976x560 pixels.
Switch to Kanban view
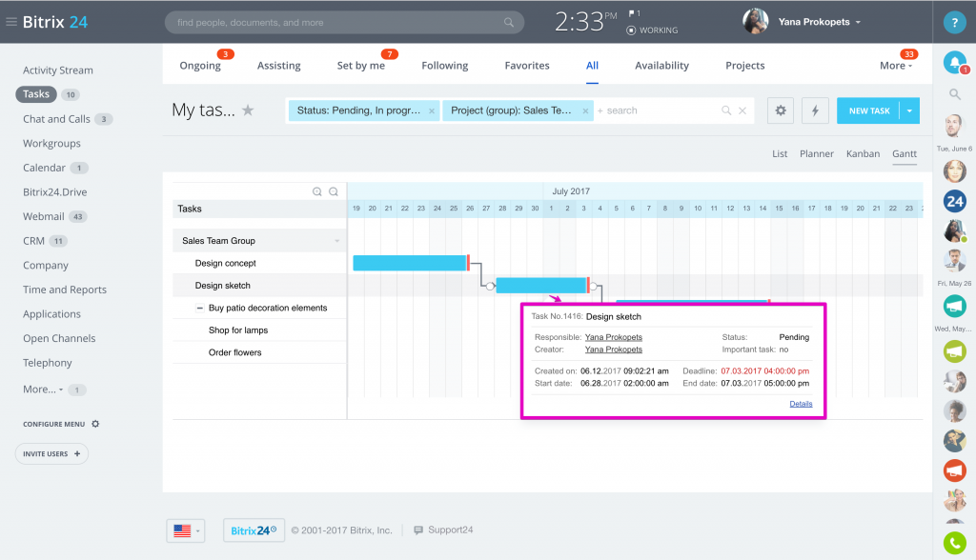click(863, 153)
